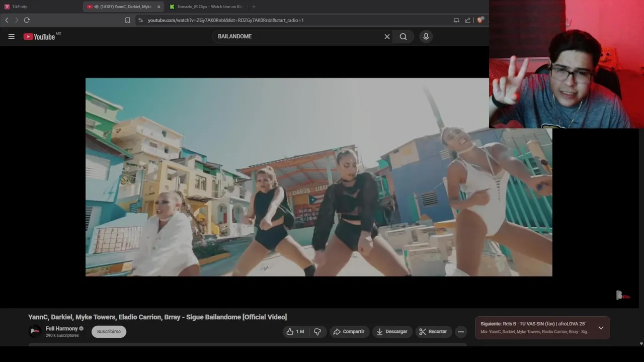
Task: Mute tab via speaker icon on YouTube tab
Action: coord(96,7)
